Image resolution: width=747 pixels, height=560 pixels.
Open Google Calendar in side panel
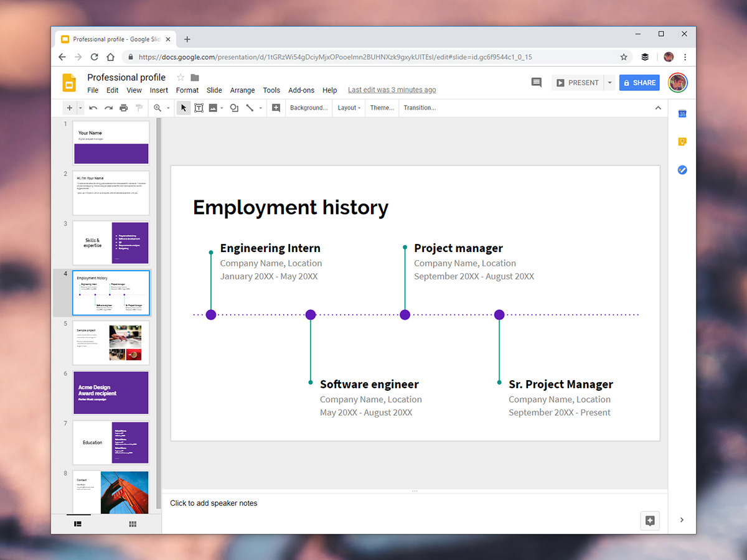point(682,113)
